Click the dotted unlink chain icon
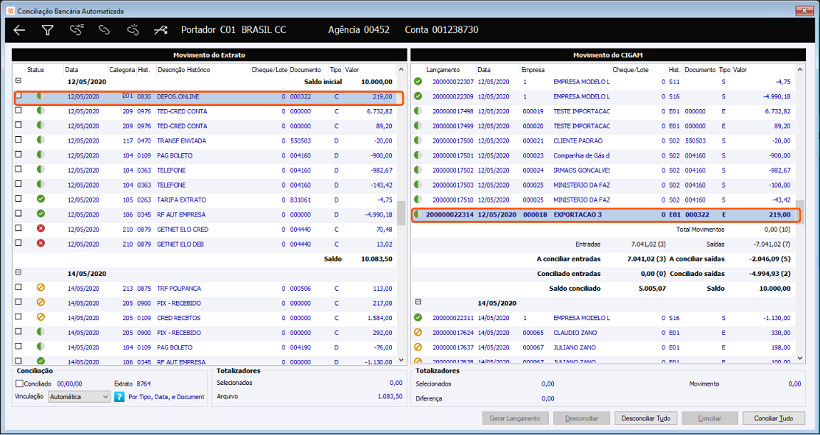Image resolution: width=820 pixels, height=435 pixels. pyautogui.click(x=132, y=30)
